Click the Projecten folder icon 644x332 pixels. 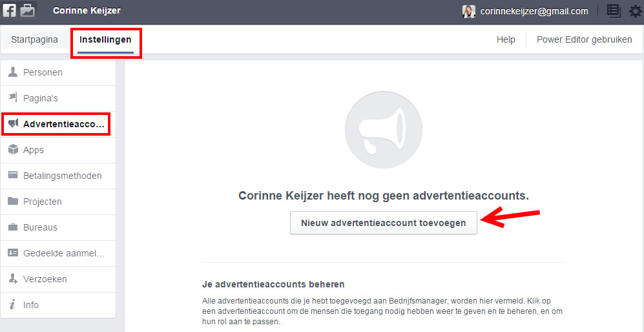click(13, 202)
